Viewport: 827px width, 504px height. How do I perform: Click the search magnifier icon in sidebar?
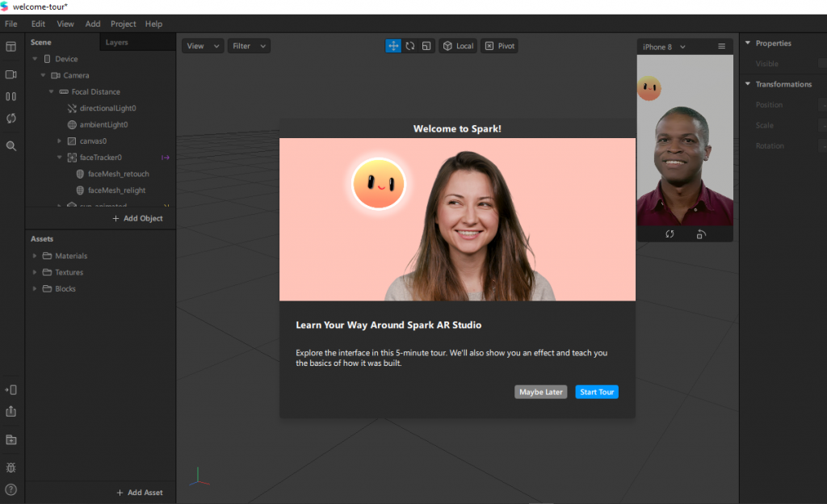click(x=11, y=146)
